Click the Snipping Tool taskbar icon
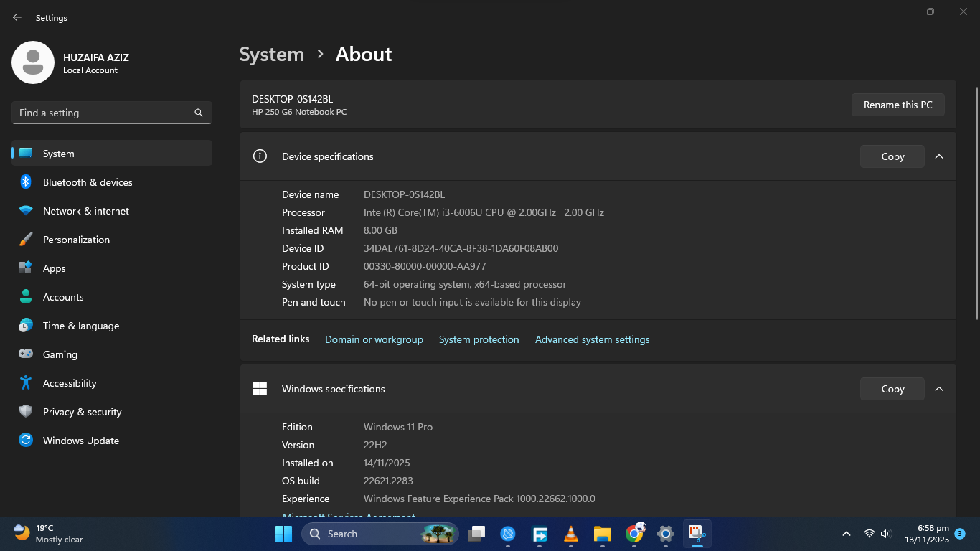Screen dimensions: 980x551 [697, 534]
